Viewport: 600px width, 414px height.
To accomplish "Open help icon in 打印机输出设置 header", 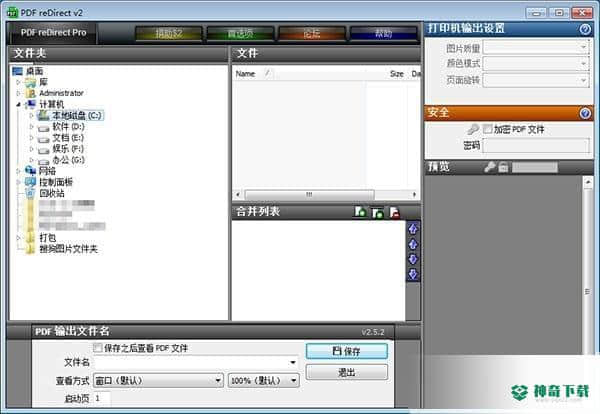I will point(585,29).
